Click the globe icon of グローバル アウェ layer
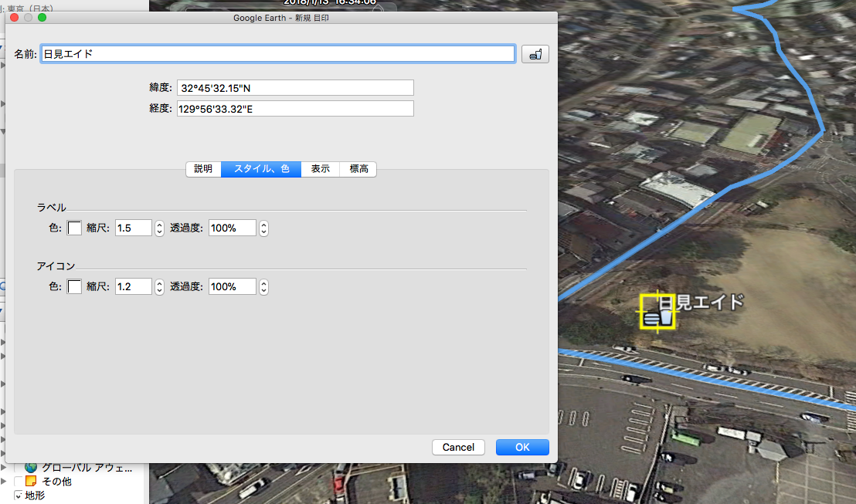 click(31, 468)
